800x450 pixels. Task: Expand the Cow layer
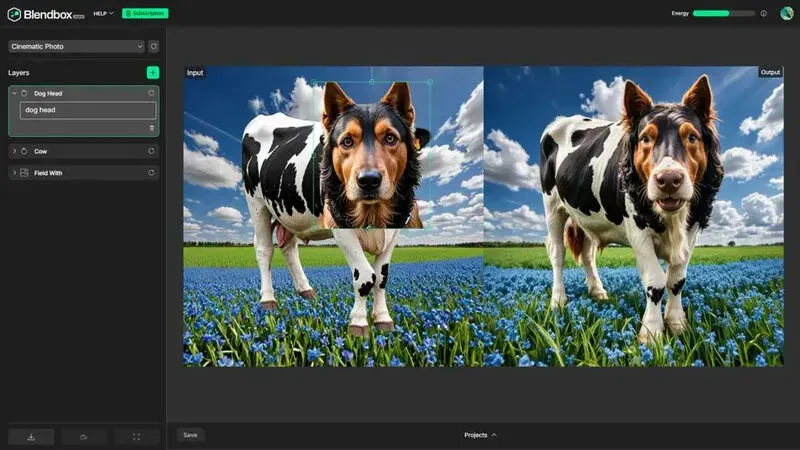click(14, 151)
